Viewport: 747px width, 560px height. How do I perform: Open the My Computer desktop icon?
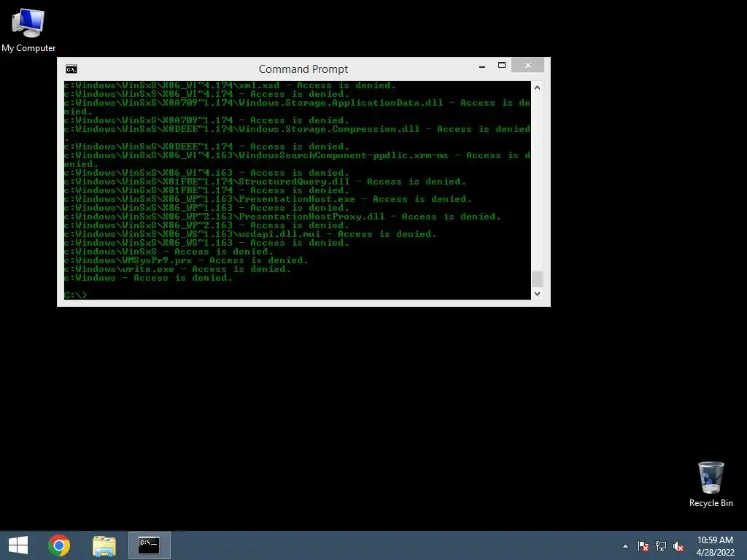(x=28, y=30)
